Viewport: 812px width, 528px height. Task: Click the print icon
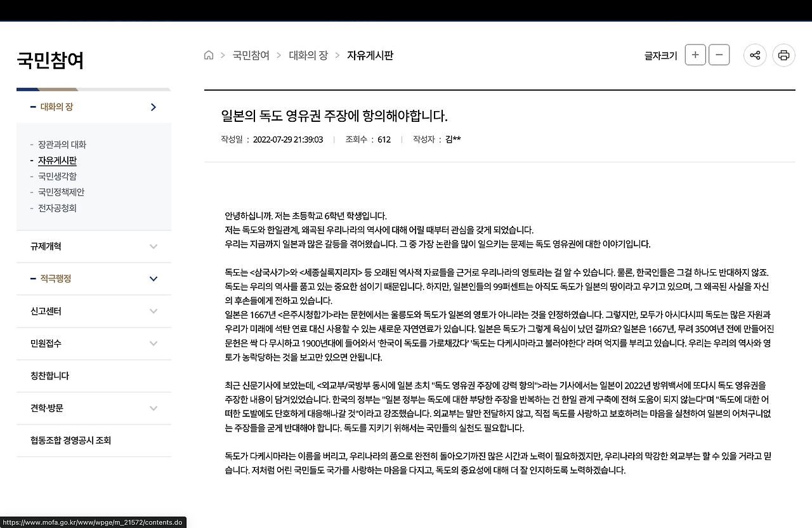pyautogui.click(x=783, y=55)
